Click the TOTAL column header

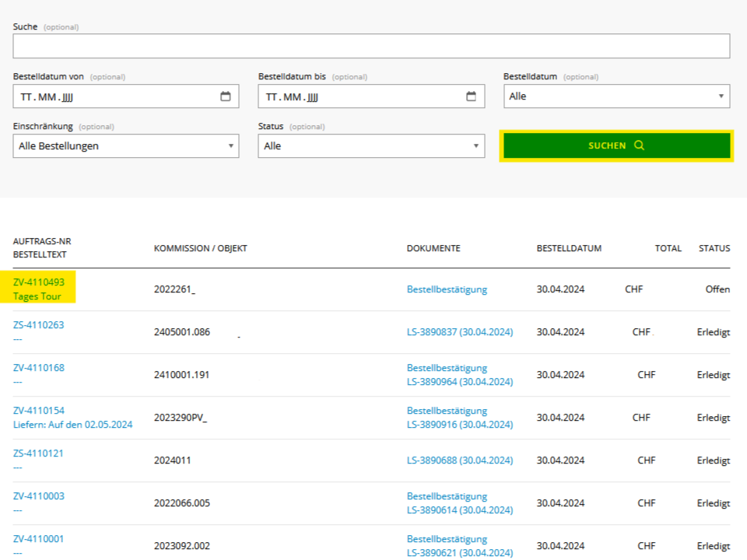coord(668,249)
